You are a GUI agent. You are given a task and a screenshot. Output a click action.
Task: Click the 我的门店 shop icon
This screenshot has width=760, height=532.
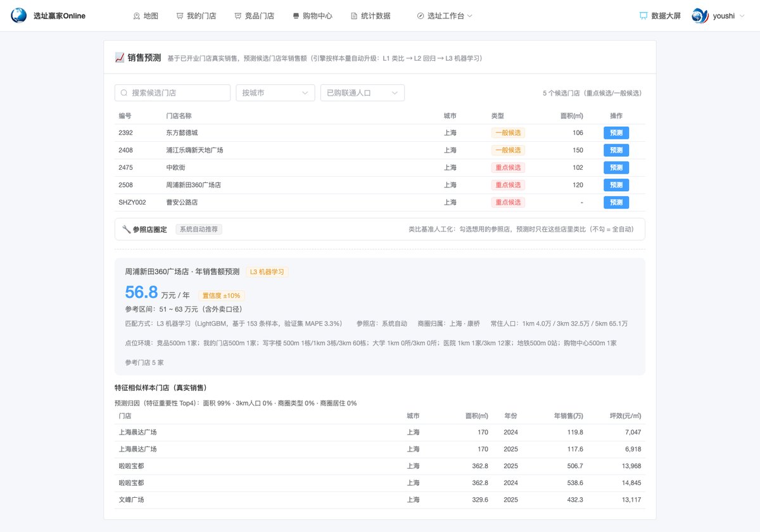[x=180, y=16]
